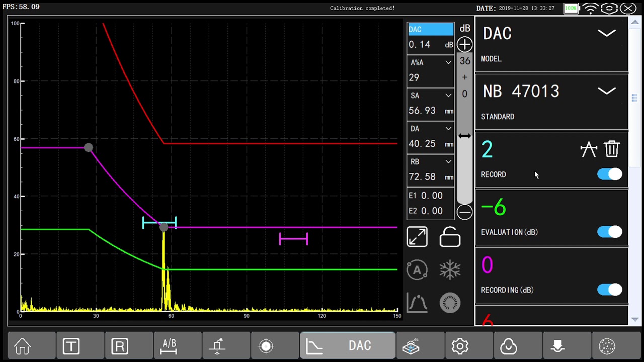Click the unlock padlock icon
This screenshot has width=644, height=362.
click(450, 237)
